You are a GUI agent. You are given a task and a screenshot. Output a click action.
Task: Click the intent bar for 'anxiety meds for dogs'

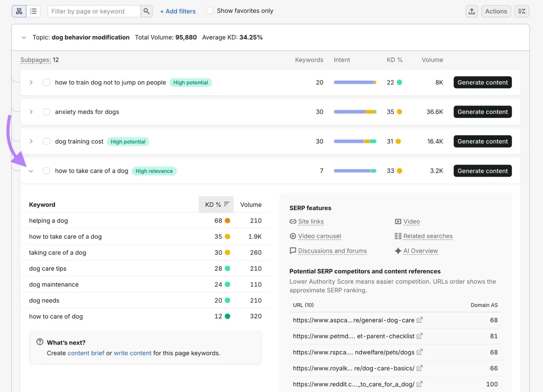point(355,112)
